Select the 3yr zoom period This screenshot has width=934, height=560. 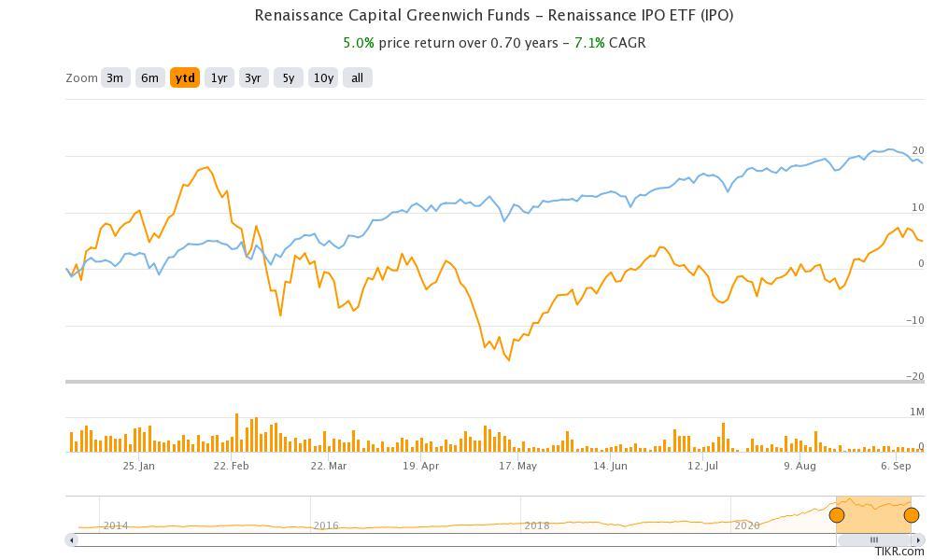click(x=252, y=78)
